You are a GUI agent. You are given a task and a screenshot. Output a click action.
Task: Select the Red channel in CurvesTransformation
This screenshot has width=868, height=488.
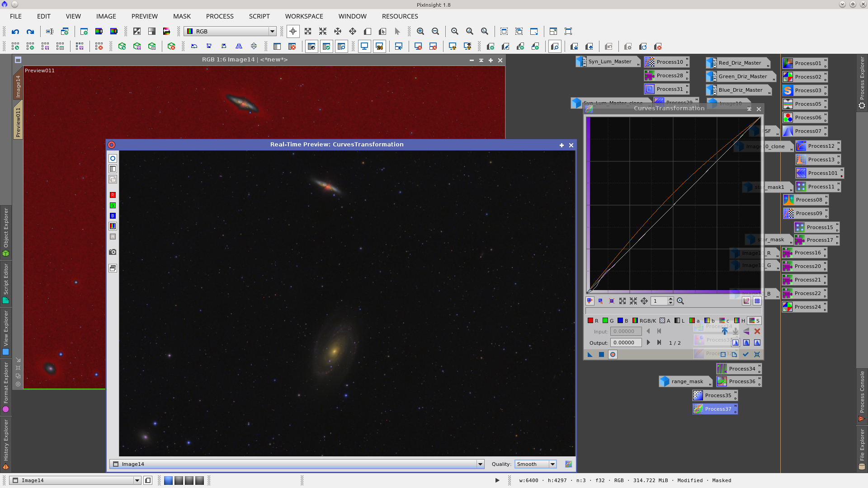(x=591, y=321)
